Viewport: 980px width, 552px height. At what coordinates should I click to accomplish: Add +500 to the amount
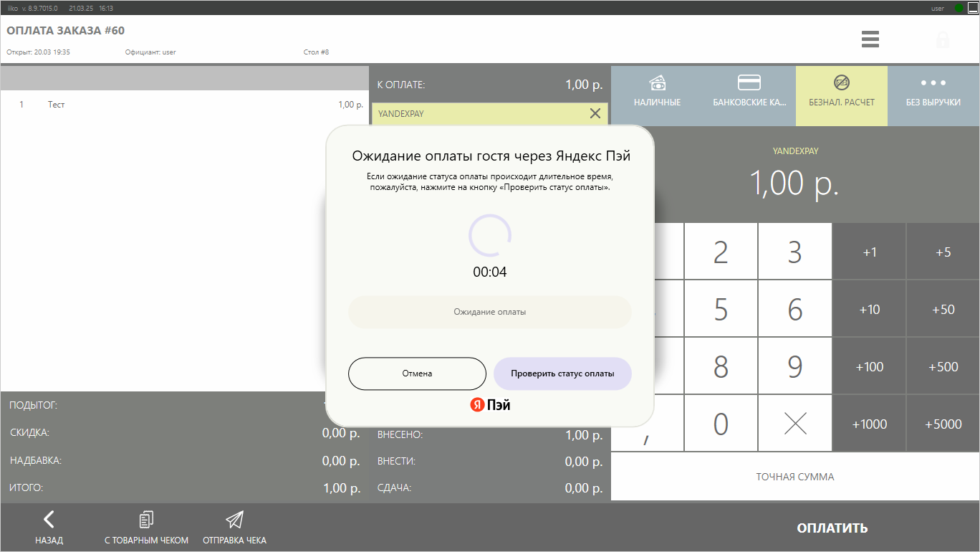(x=943, y=366)
